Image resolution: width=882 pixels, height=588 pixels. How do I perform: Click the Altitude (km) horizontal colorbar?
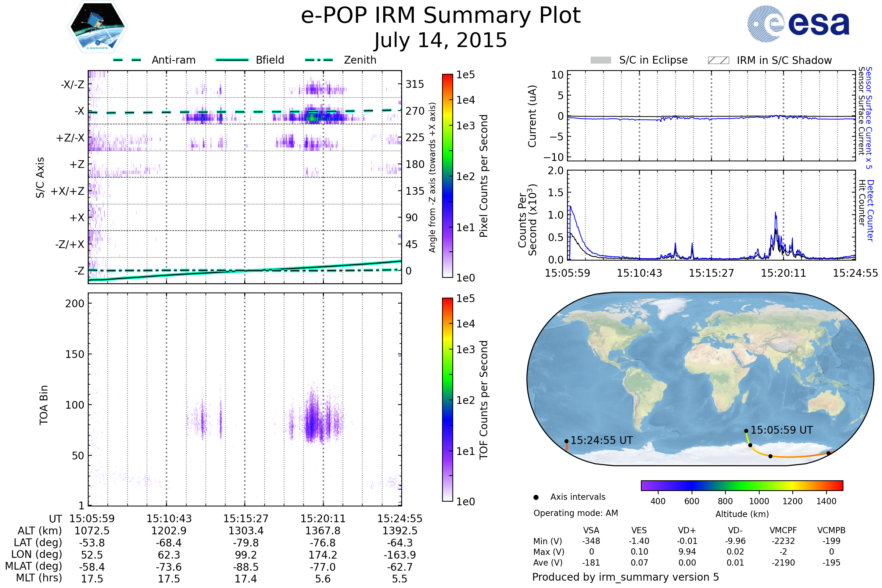[742, 485]
